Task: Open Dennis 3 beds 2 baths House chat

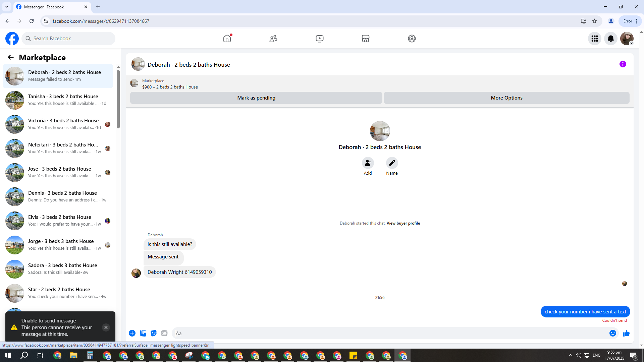Action: click(58, 197)
